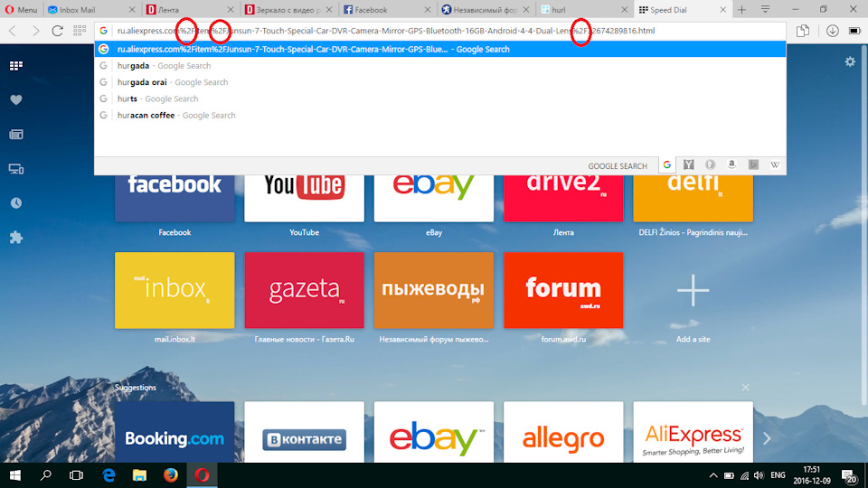Open the tab menu list icon

click(x=765, y=9)
